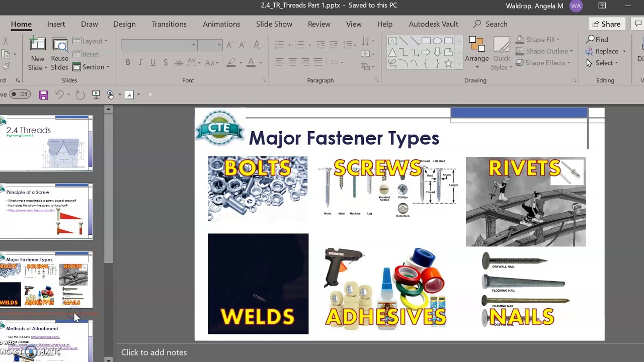The height and width of the screenshot is (362, 644).
Task: Apply Italic formatting
Action: point(140,62)
